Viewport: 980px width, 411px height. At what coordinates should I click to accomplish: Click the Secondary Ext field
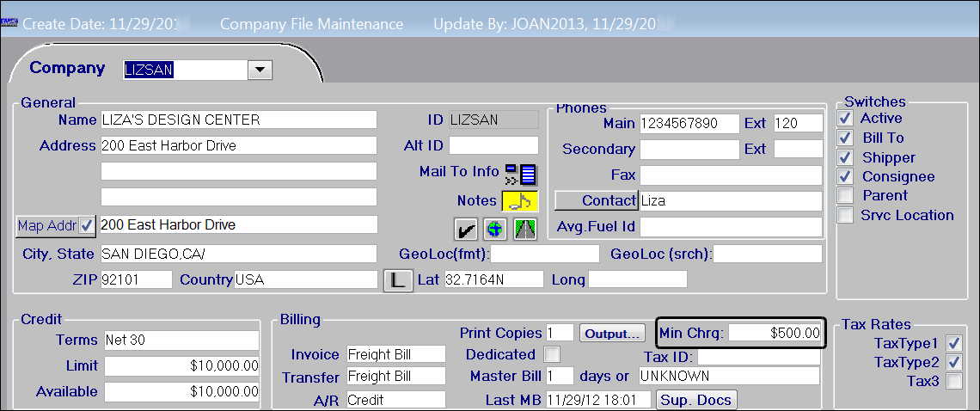point(798,149)
